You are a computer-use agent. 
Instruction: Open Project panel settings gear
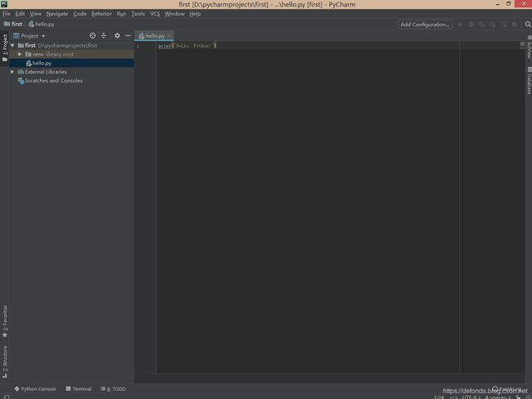tap(117, 36)
